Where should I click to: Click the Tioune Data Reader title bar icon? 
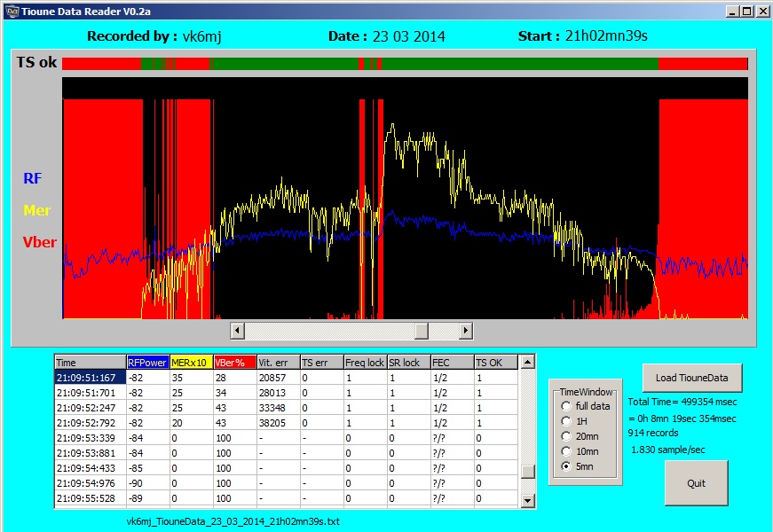[x=9, y=11]
